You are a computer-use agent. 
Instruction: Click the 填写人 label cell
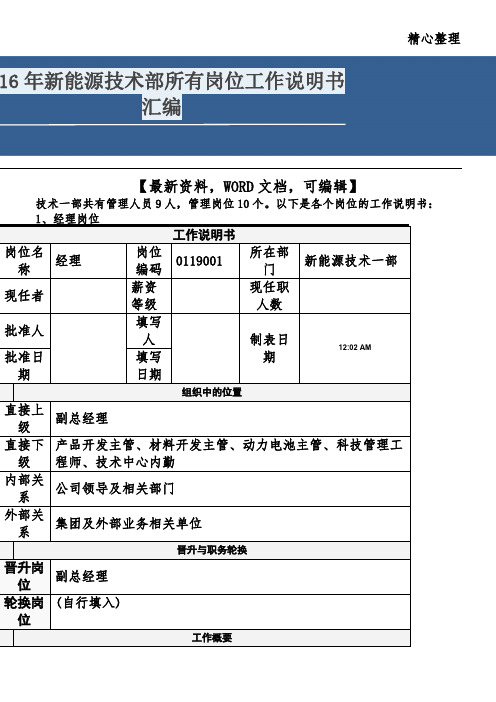point(149,331)
